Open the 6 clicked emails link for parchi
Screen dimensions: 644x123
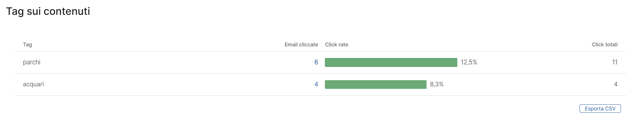tap(316, 62)
